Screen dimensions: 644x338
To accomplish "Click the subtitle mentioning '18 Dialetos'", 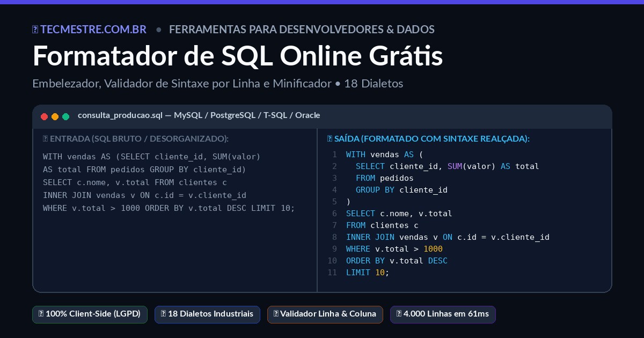I will coord(217,84).
